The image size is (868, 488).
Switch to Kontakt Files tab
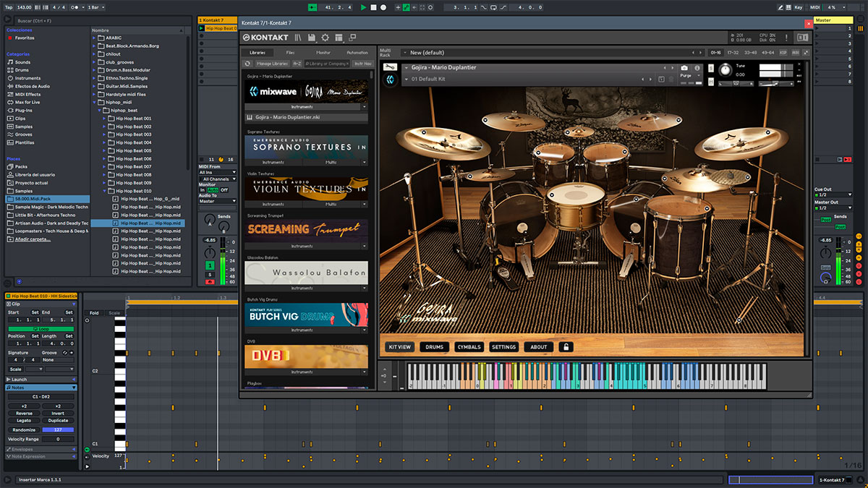[x=290, y=53]
